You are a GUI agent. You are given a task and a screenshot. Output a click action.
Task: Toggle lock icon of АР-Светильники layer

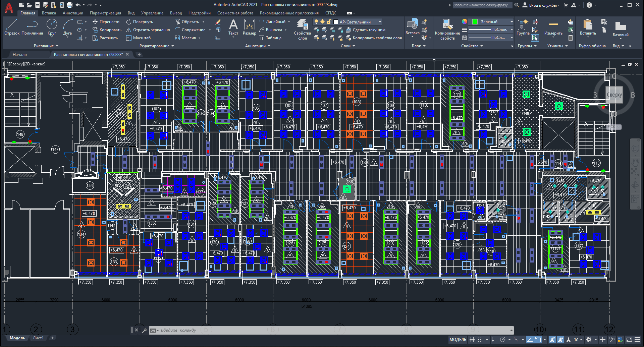point(329,22)
